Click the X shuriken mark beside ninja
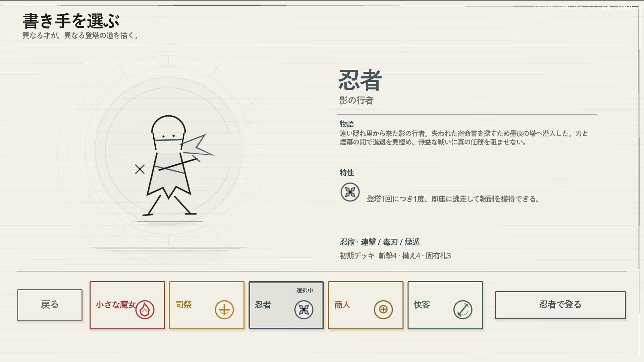 point(140,169)
